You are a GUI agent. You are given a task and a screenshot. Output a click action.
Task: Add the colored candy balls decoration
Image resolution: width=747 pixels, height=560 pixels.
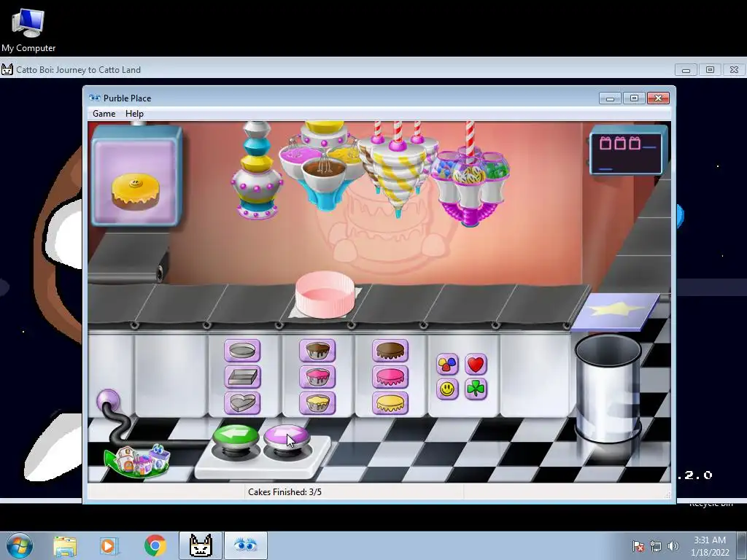(x=447, y=365)
